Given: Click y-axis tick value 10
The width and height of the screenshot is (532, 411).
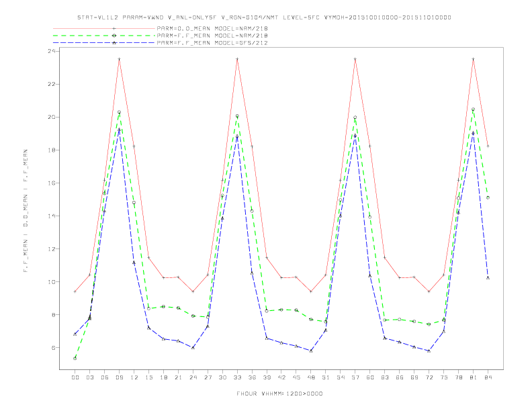Looking at the screenshot, I should coord(52,281).
